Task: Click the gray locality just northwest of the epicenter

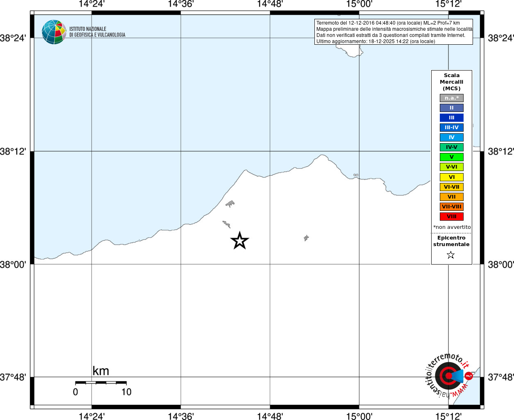Action: coord(226,224)
